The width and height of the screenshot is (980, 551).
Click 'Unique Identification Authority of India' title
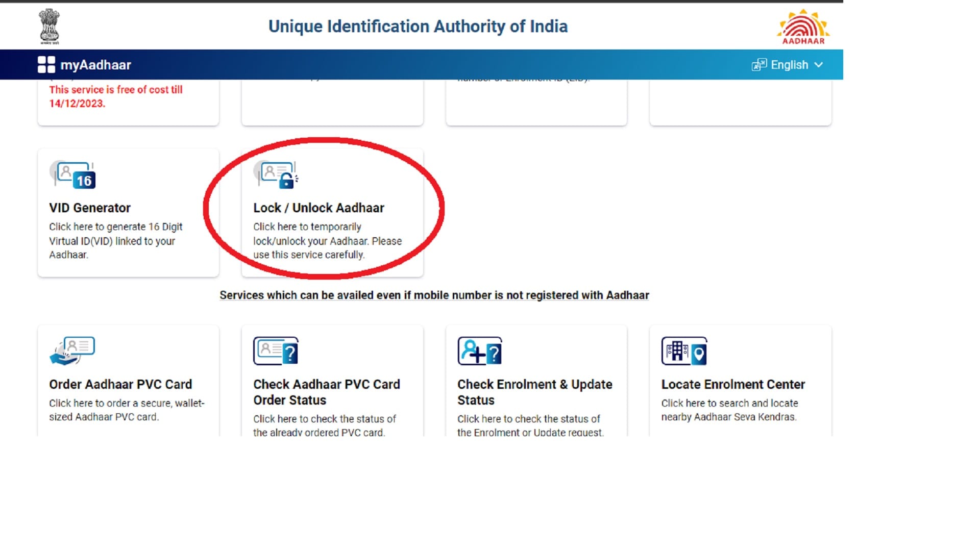[418, 27]
